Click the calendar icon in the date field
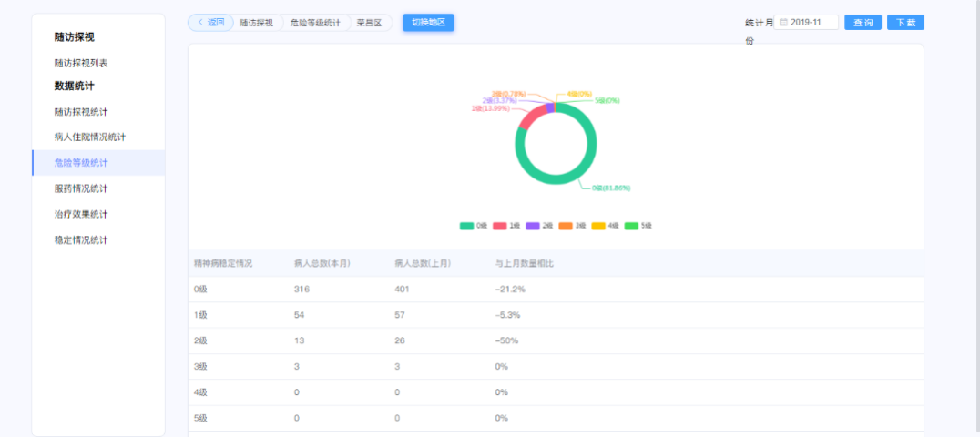This screenshot has width=980, height=437. click(x=783, y=23)
